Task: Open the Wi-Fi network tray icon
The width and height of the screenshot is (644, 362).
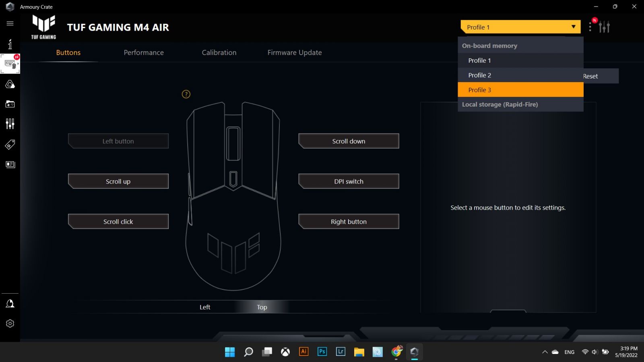Action: pyautogui.click(x=585, y=352)
